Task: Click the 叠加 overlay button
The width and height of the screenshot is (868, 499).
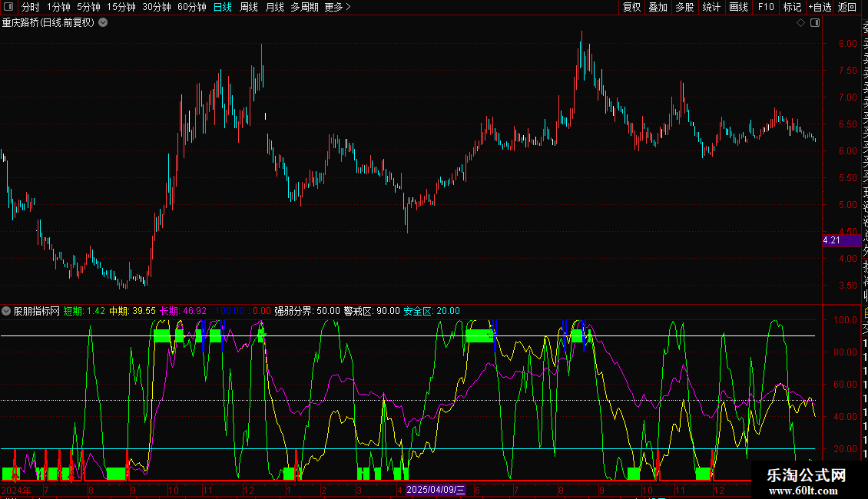Action: [x=658, y=7]
